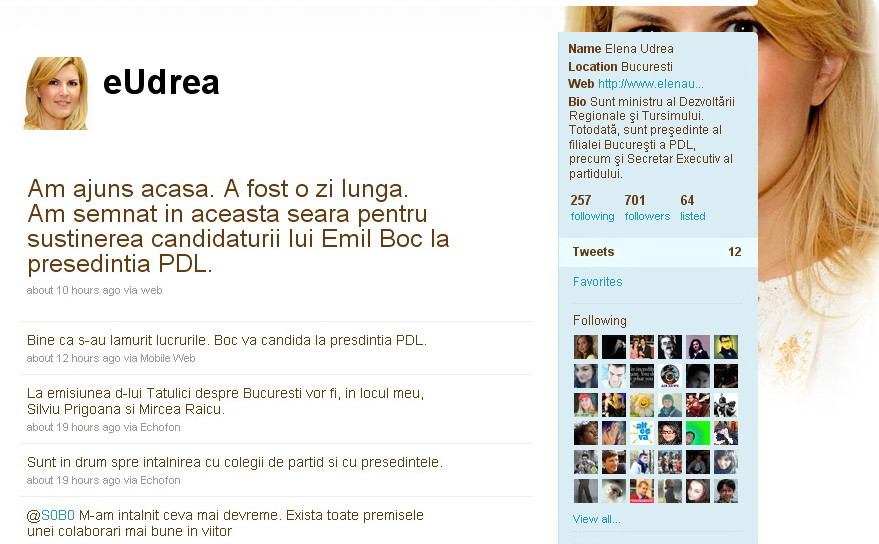The image size is (879, 544).
Task: Click Echofon source under the Tatulici tweet
Action: [x=160, y=427]
